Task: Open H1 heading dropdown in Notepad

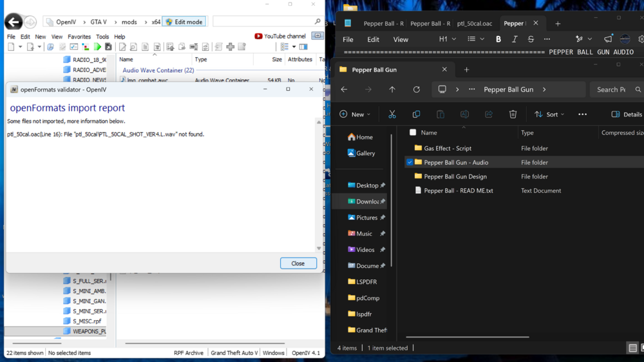Action: [448, 39]
